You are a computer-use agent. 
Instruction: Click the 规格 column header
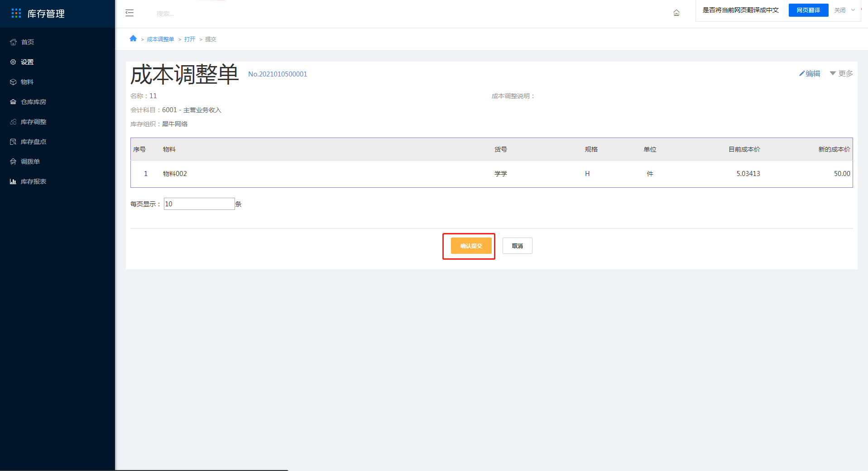click(x=591, y=149)
